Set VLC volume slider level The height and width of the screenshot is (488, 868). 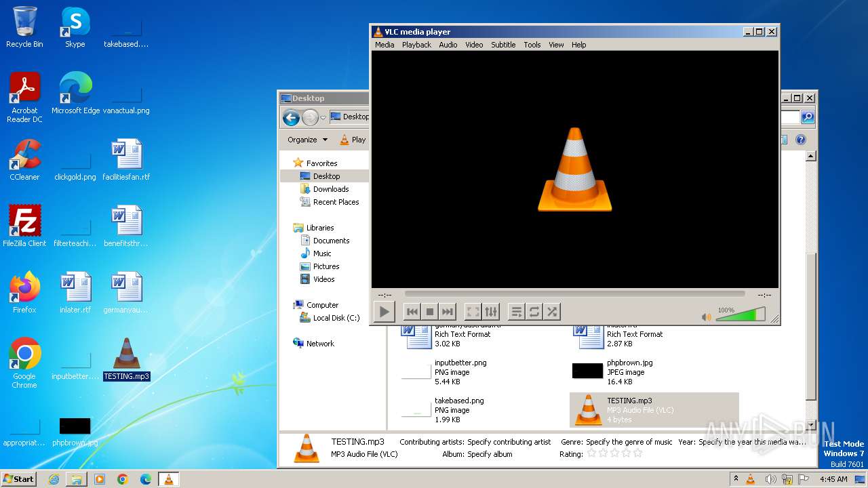pyautogui.click(x=741, y=314)
